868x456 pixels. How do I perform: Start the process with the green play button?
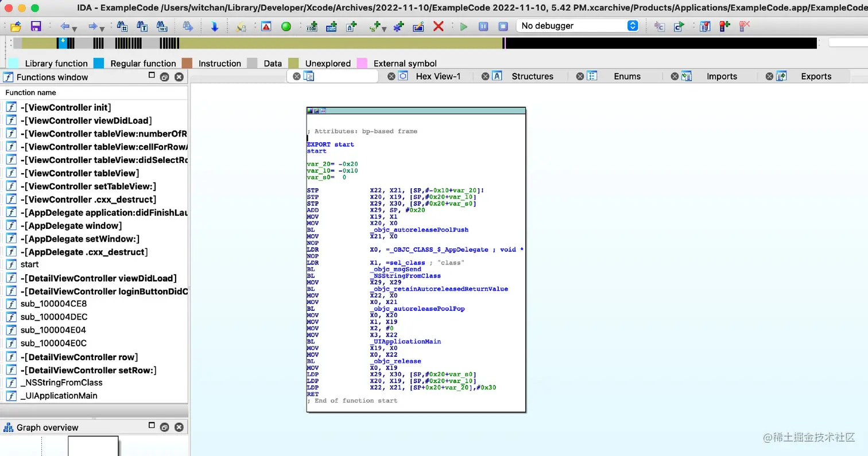click(464, 26)
